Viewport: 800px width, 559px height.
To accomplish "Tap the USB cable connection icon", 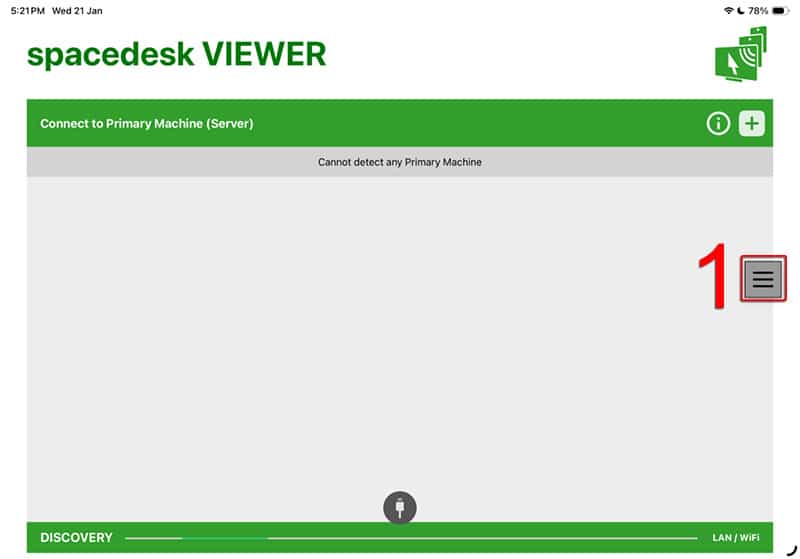I will [400, 507].
